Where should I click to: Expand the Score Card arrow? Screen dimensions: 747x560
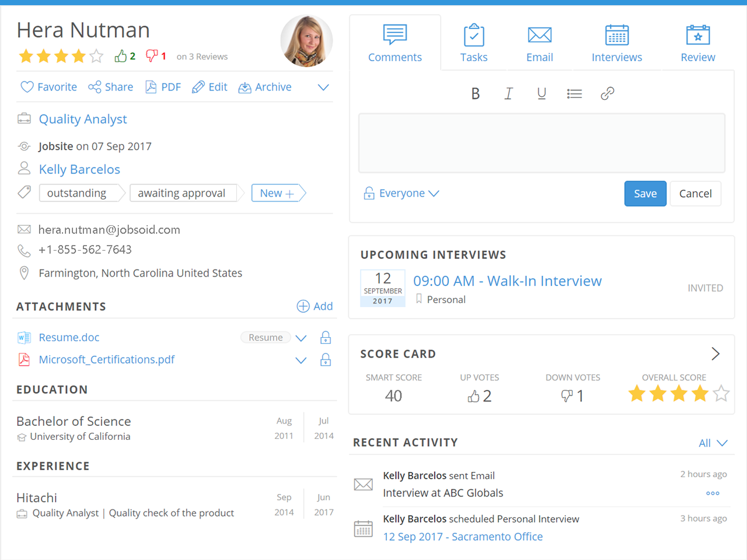[x=715, y=353]
